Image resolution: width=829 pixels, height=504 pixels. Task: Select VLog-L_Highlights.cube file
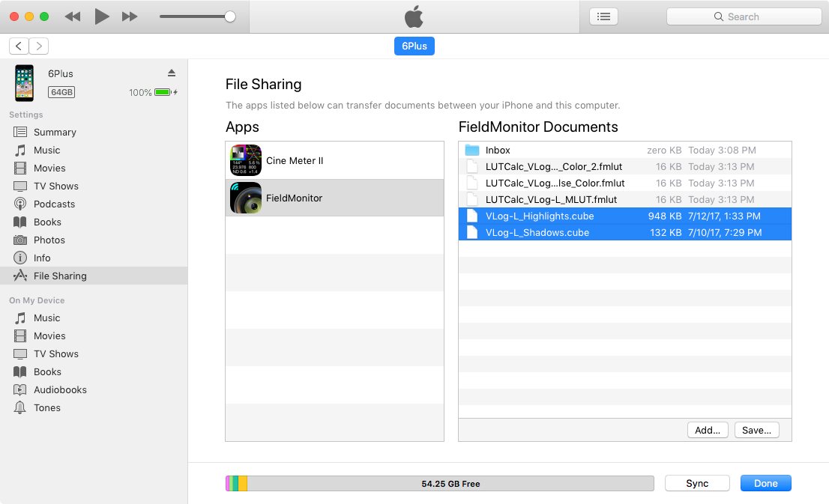[x=625, y=216]
